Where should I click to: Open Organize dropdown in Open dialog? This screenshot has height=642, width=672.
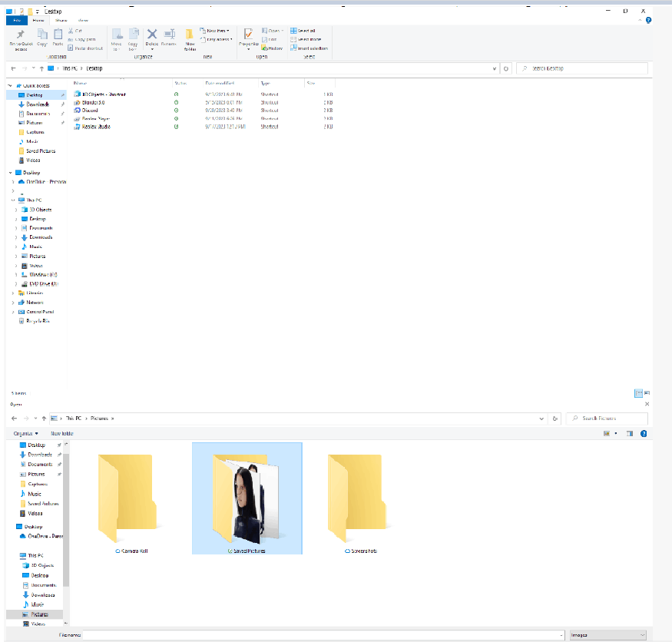click(25, 434)
